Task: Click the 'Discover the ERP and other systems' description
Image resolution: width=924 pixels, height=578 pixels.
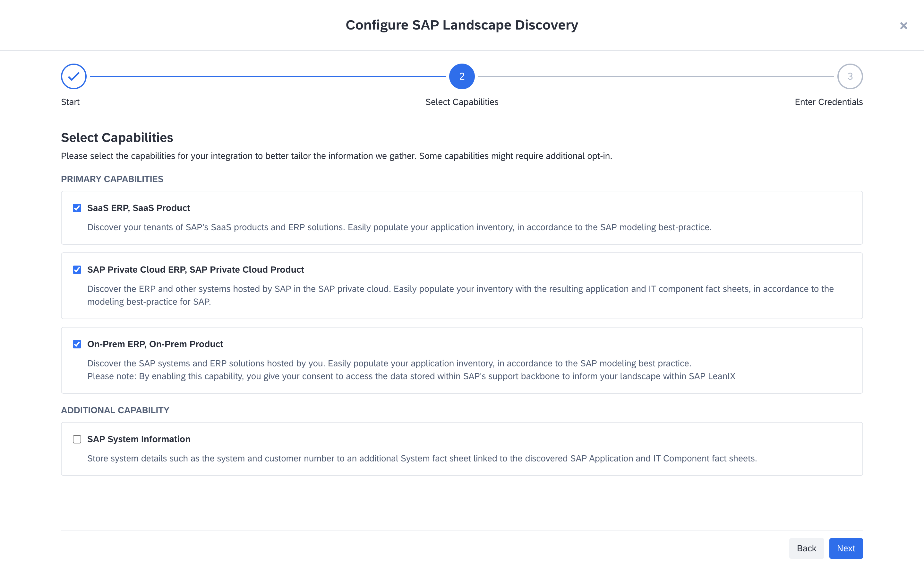Action: coord(460,295)
